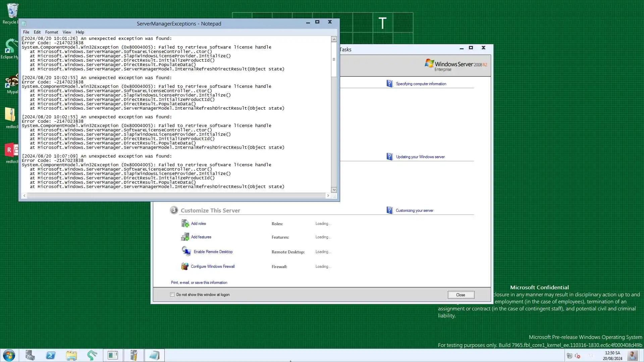The height and width of the screenshot is (362, 644).
Task: Open 'Updating your Windows server' help link
Action: tap(420, 157)
